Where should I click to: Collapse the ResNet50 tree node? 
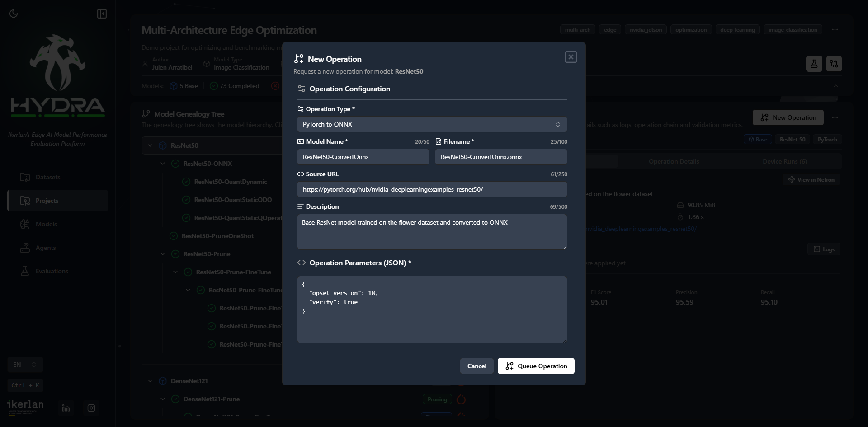[150, 145]
